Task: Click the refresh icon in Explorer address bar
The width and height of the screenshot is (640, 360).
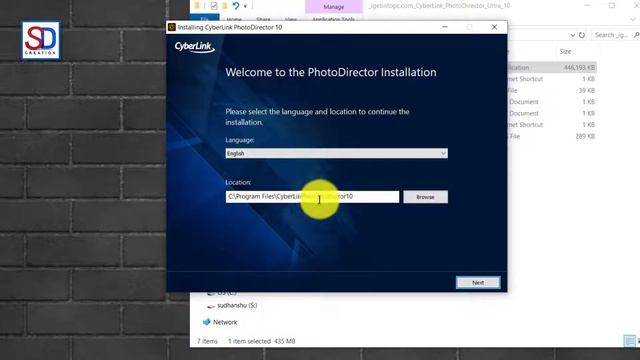Action: [582, 35]
